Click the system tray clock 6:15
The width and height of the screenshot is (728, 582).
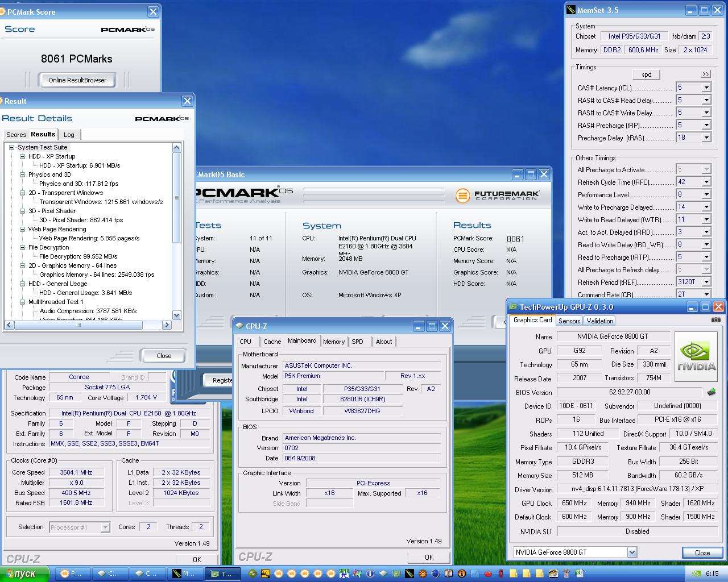[712, 573]
